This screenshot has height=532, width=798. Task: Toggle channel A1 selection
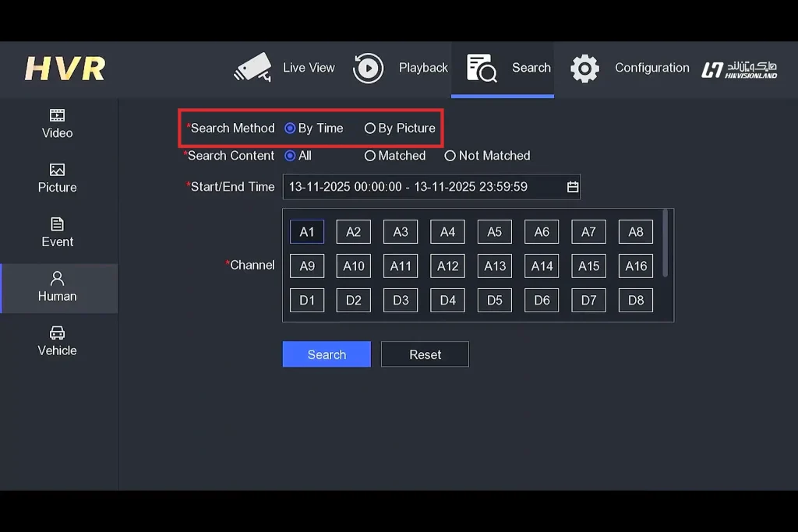[x=307, y=231]
